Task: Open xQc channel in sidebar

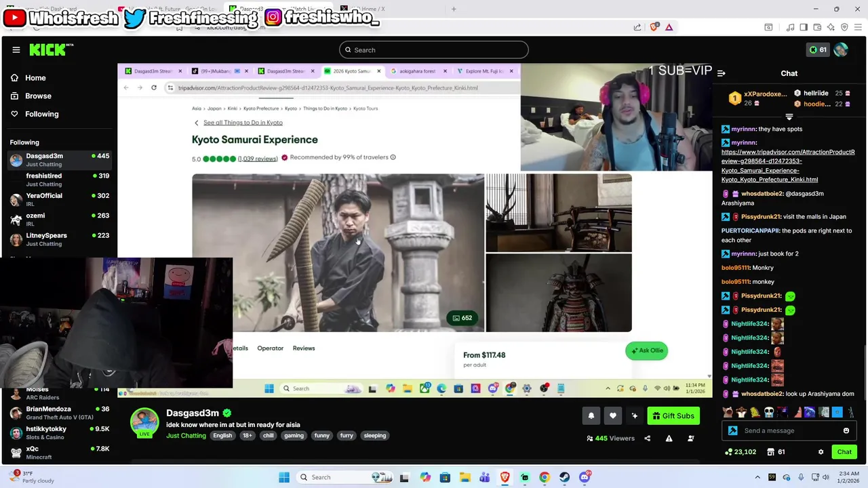Action: pyautogui.click(x=60, y=452)
